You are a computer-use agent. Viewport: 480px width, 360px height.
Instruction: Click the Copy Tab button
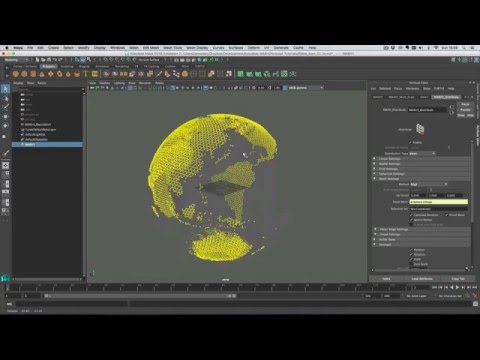[458, 279]
